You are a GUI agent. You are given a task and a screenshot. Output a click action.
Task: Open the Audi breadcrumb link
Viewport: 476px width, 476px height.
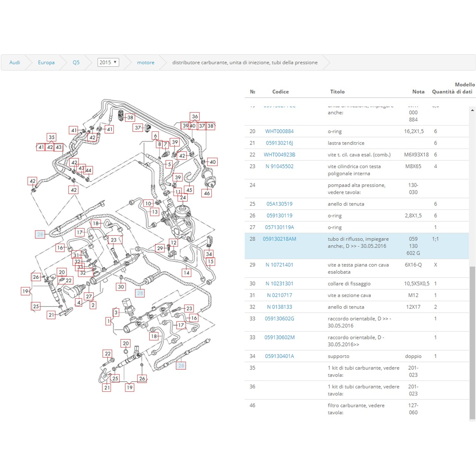15,62
